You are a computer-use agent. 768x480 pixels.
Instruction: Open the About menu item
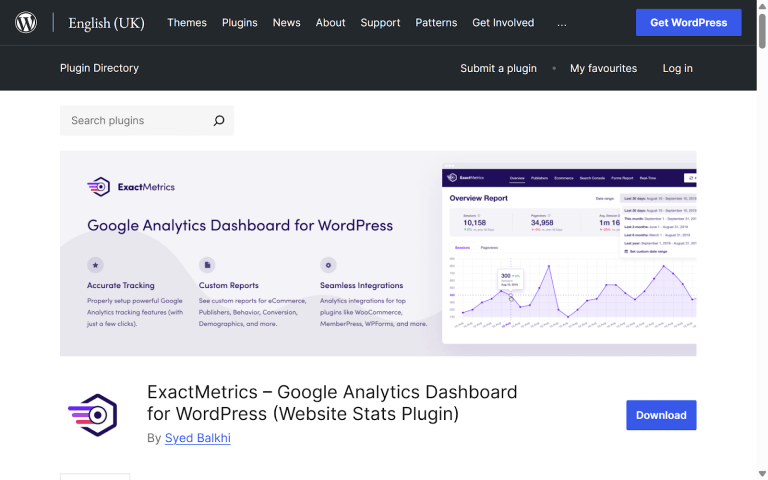pos(331,23)
